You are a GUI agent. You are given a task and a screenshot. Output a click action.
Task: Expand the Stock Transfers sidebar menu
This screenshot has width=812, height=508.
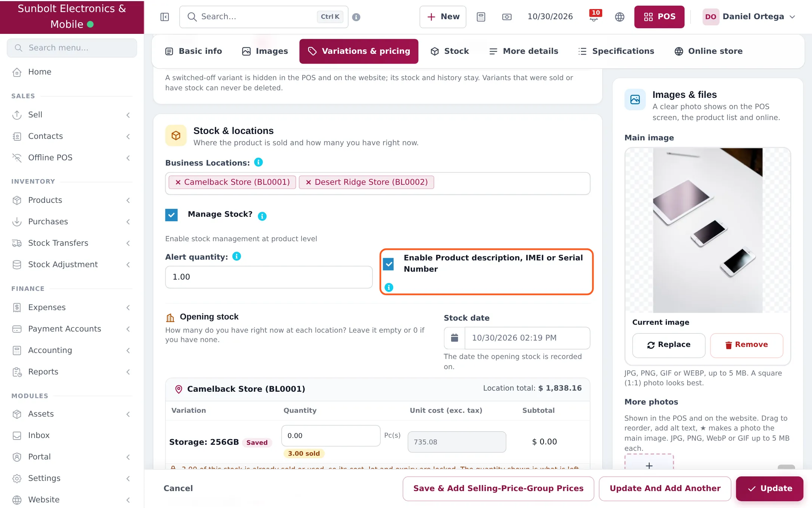coord(72,243)
